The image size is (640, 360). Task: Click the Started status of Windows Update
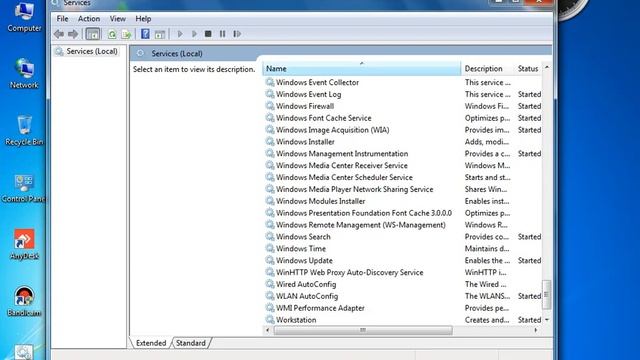coord(529,260)
